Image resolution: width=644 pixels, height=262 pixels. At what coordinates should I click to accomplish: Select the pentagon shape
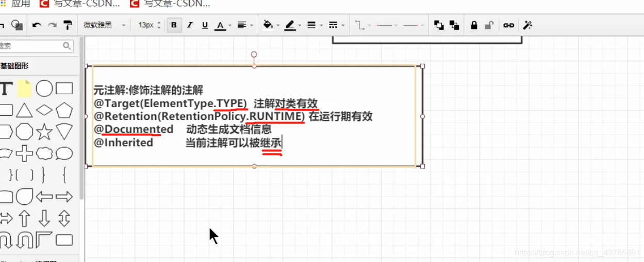[x=64, y=110]
